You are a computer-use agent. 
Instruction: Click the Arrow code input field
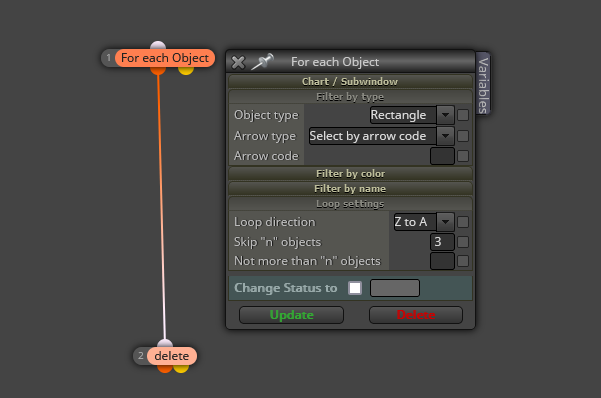pyautogui.click(x=442, y=156)
